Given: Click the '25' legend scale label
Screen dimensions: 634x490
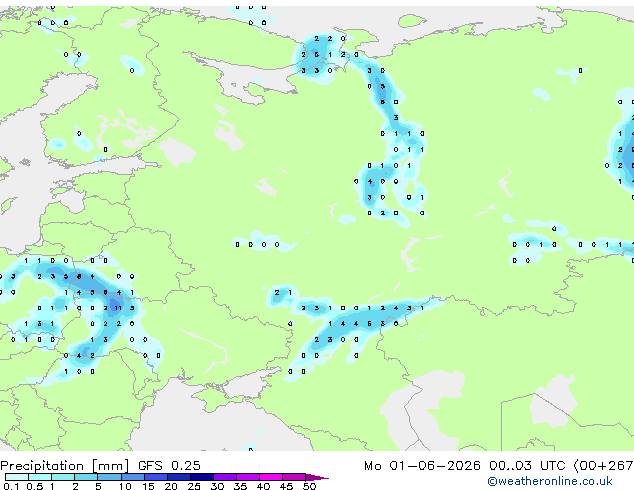Looking at the screenshot, I should click(x=194, y=486).
